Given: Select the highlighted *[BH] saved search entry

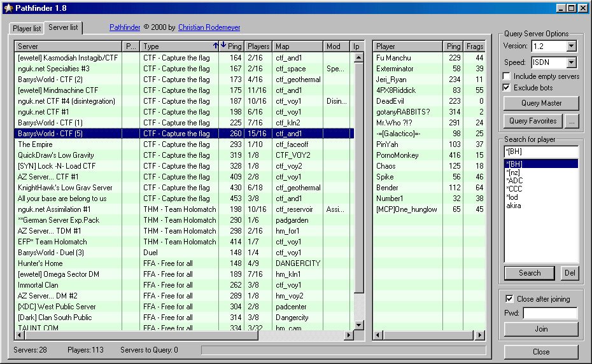Looking at the screenshot, I should (541, 164).
